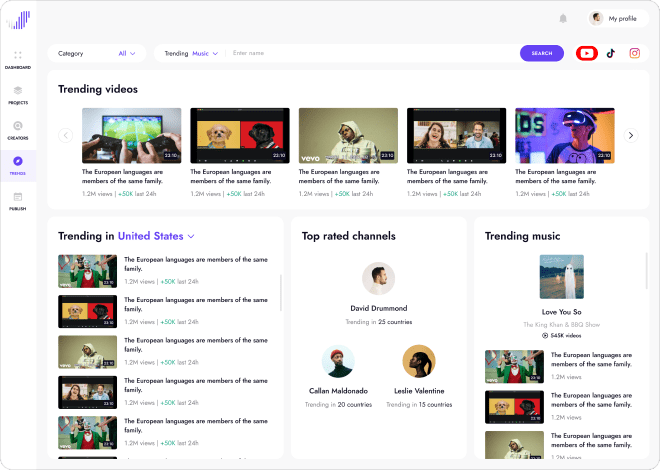Open David Drummond's channel avatar
660x470 pixels.
[x=378, y=279]
